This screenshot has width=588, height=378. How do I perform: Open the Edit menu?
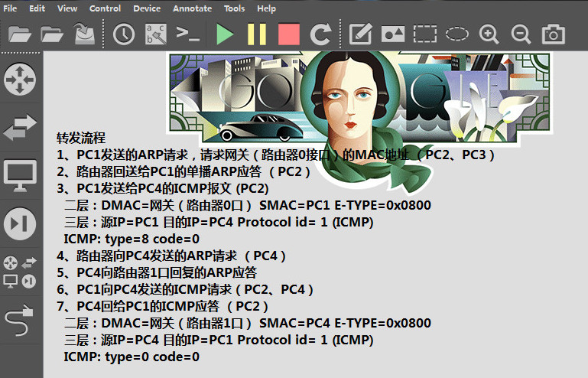tap(37, 8)
